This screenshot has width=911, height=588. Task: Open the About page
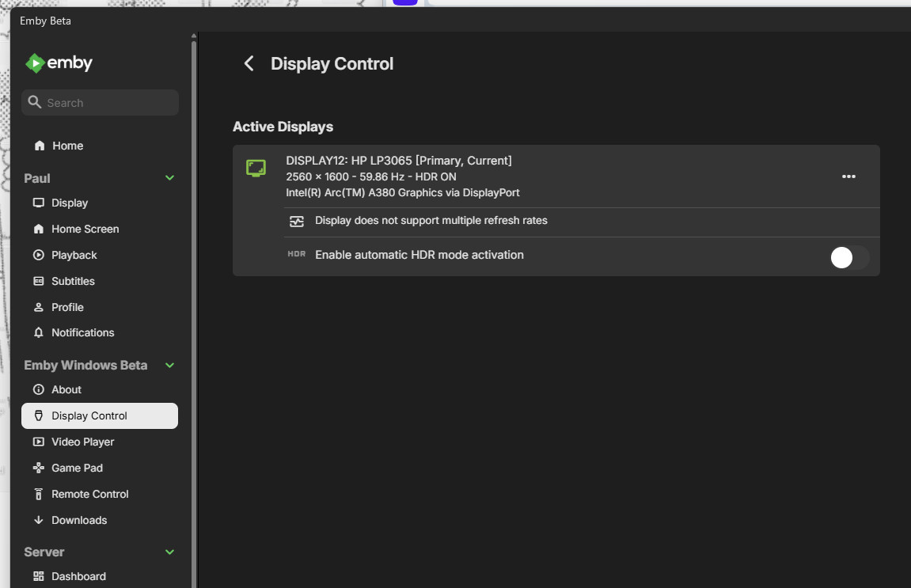tap(66, 390)
